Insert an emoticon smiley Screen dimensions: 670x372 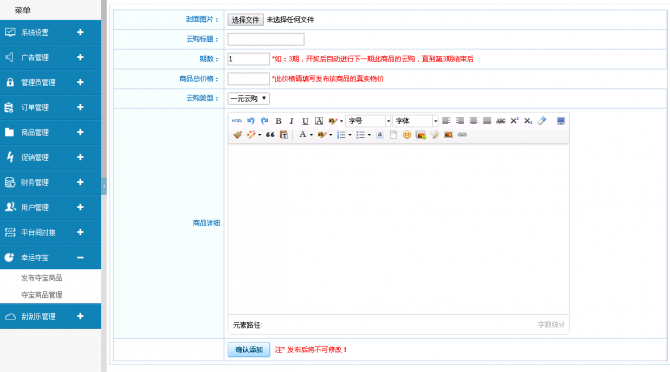pyautogui.click(x=407, y=135)
